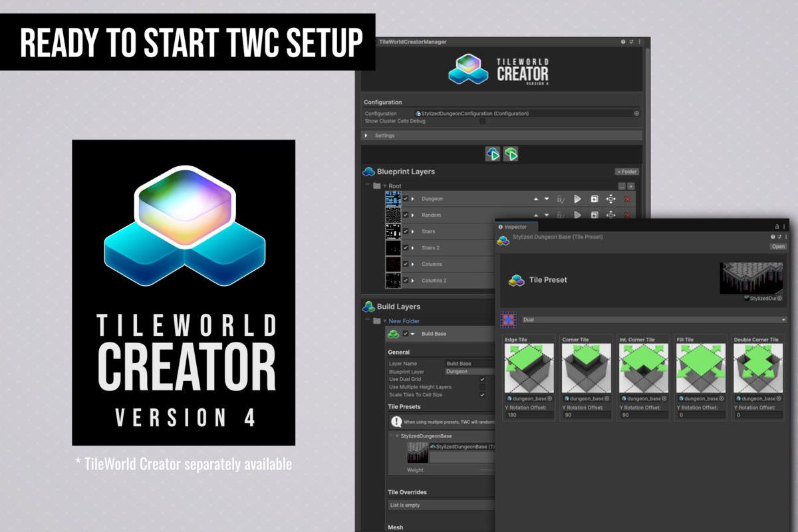This screenshot has height=532, width=798.
Task: Toggle the Build Base layer enabled checkbox
Action: [405, 334]
